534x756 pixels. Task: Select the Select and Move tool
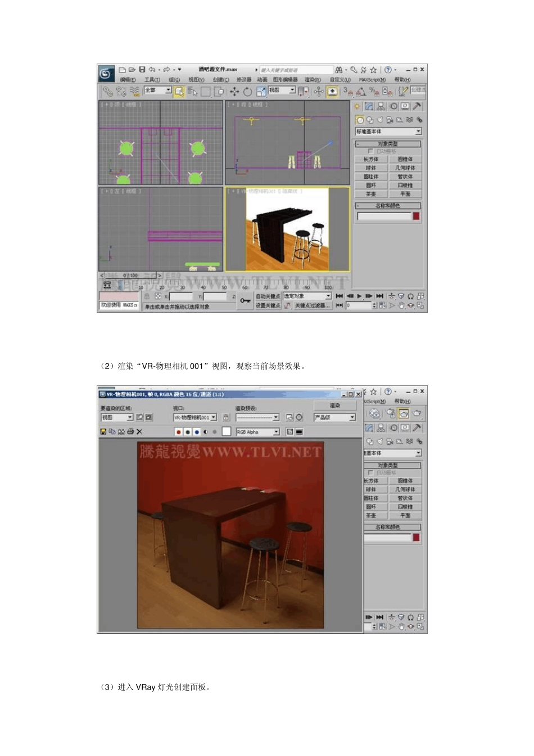pyautogui.click(x=234, y=91)
